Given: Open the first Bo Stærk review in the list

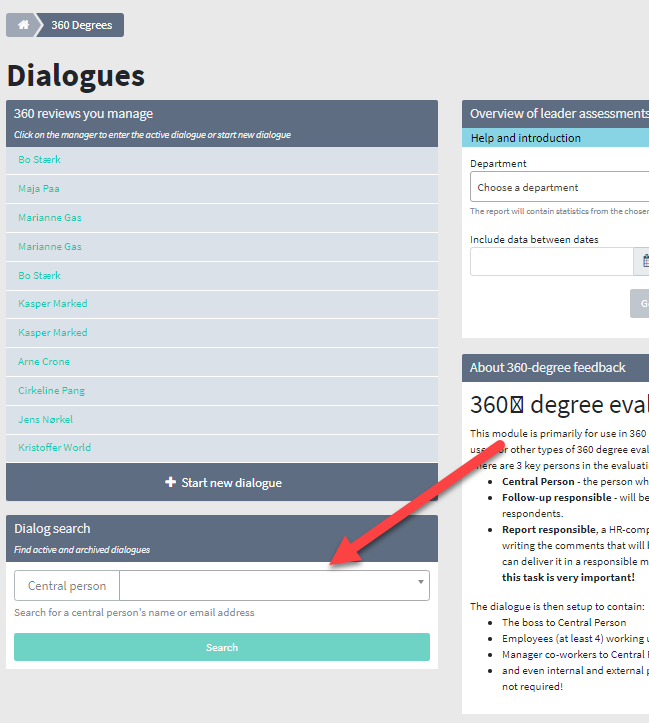Looking at the screenshot, I should click(x=40, y=160).
